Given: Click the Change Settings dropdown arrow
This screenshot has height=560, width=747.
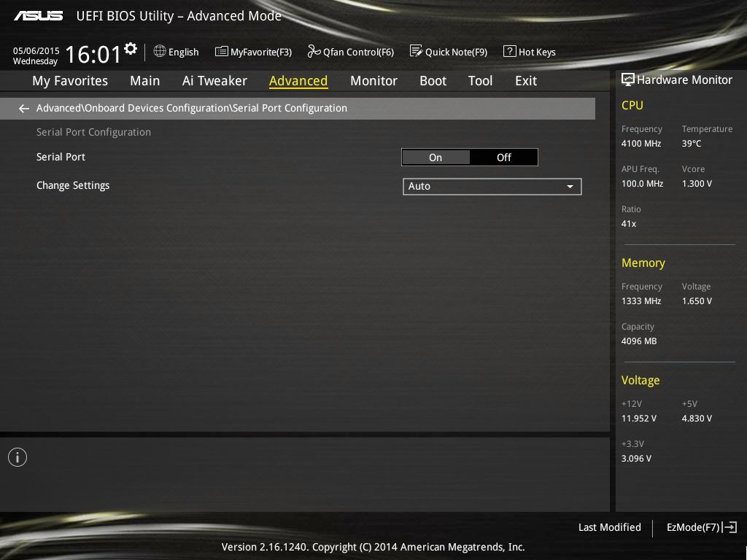Looking at the screenshot, I should click(570, 187).
